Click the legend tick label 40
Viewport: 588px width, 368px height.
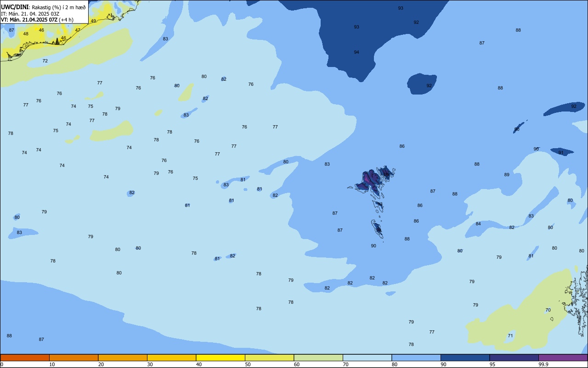tap(199, 364)
